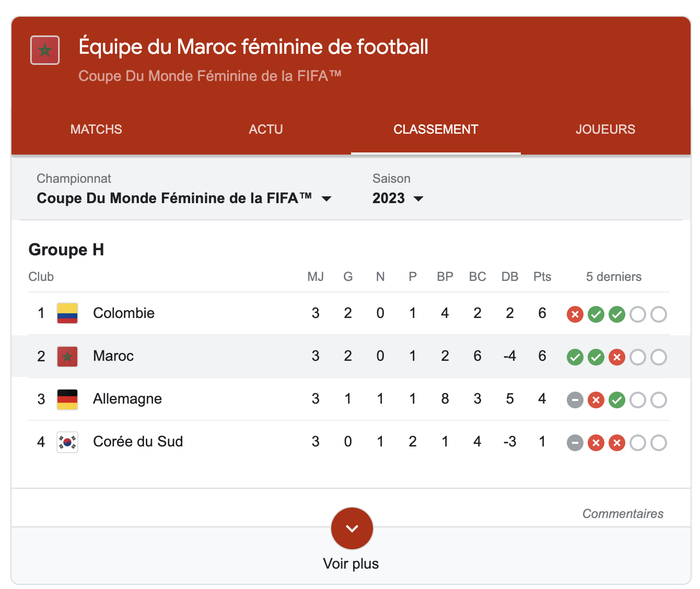Open the Maroc team row
Viewport: 700px width, 589px height.
click(x=113, y=356)
